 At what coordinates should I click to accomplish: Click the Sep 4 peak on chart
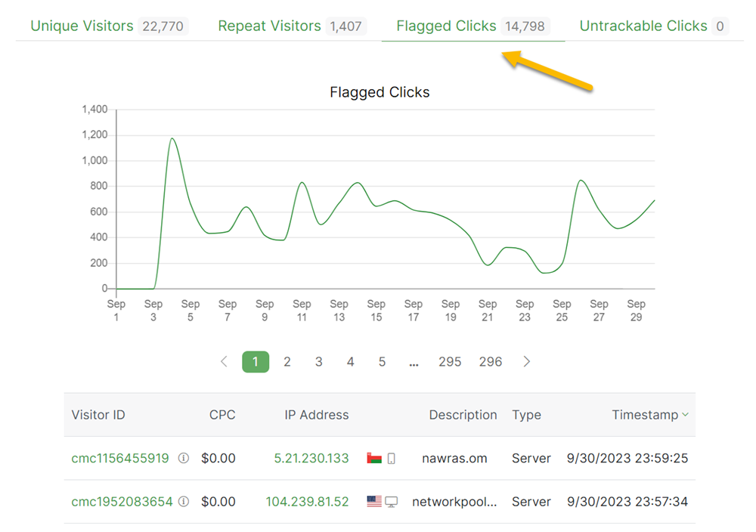[x=172, y=139]
